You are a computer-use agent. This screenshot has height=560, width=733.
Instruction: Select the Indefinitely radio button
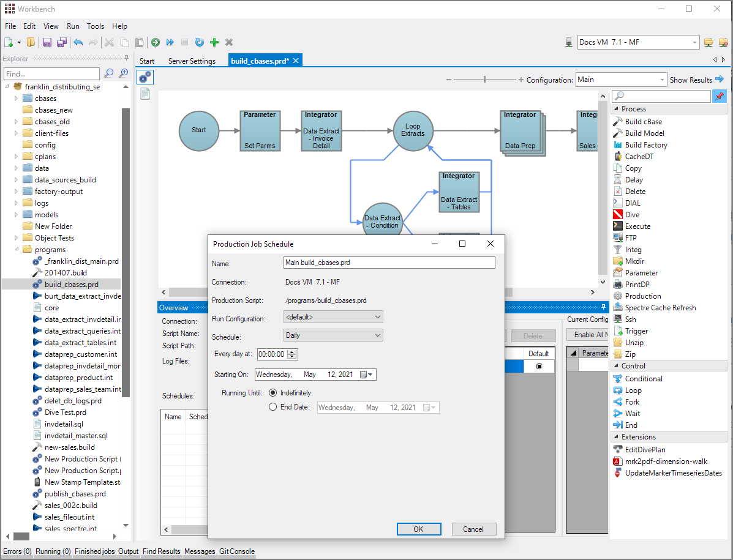coord(273,393)
